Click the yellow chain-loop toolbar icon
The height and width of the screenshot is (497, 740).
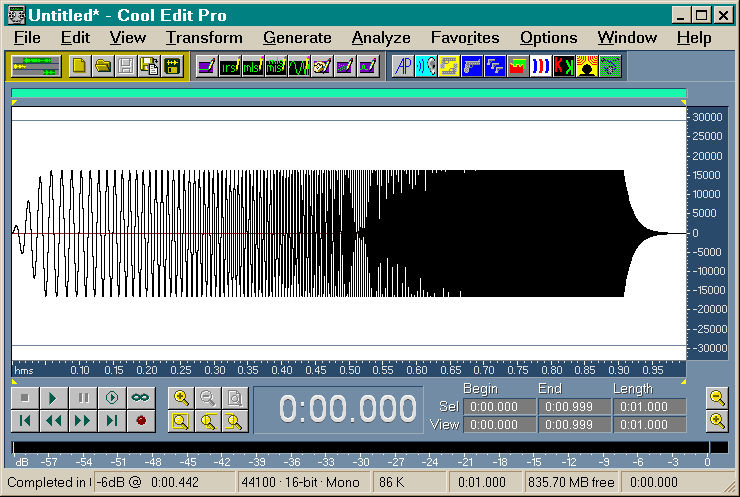coord(449,66)
